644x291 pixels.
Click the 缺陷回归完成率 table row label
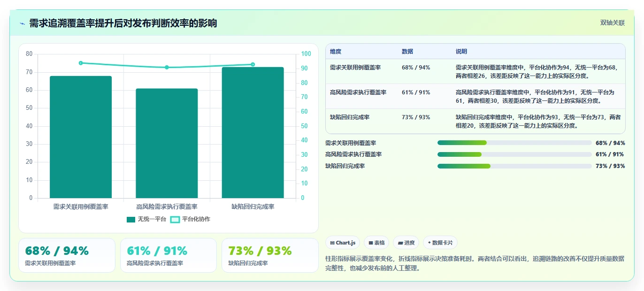[350, 117]
